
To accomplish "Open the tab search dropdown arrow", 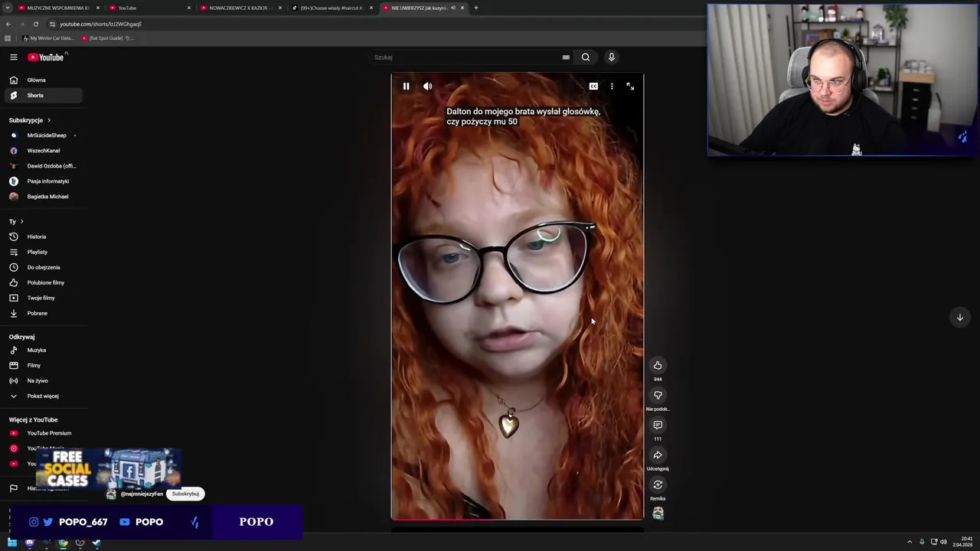I will coord(7,8).
